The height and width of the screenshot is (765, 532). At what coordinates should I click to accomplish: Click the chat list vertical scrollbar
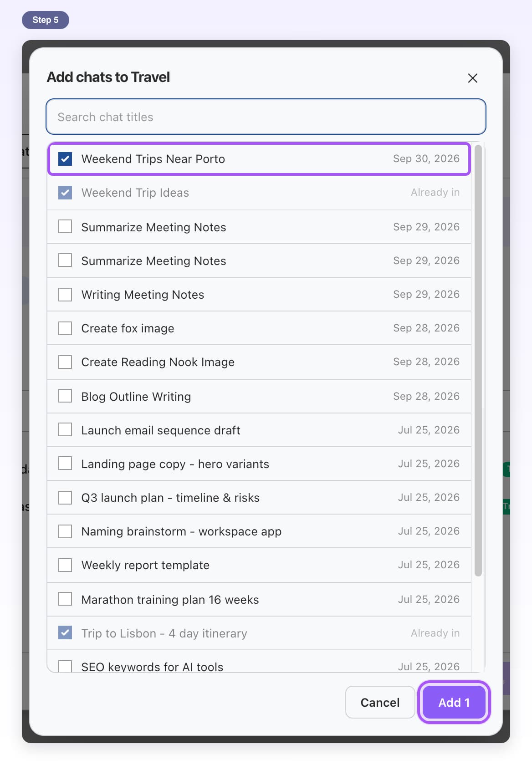(x=478, y=361)
